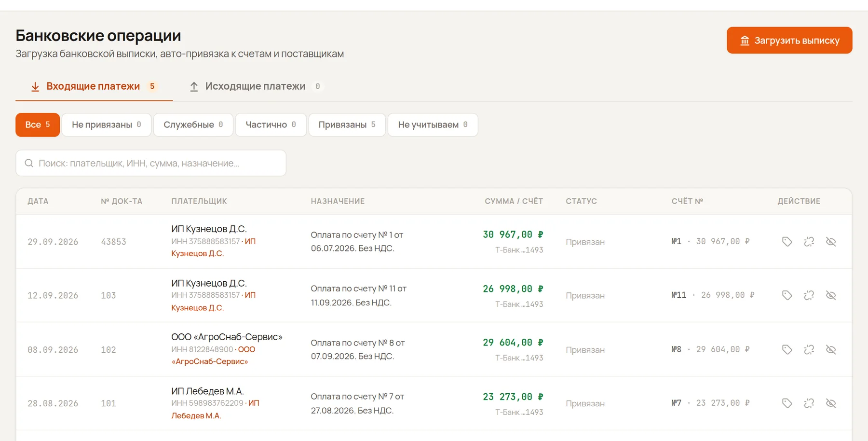
Task: Open ИП Лебедев М.А. supplier link
Action: tap(215, 409)
